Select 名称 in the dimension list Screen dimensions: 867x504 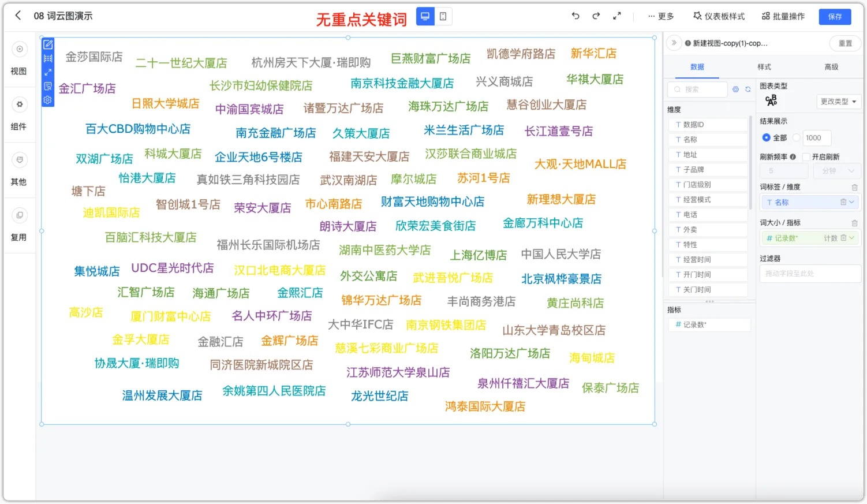[708, 140]
